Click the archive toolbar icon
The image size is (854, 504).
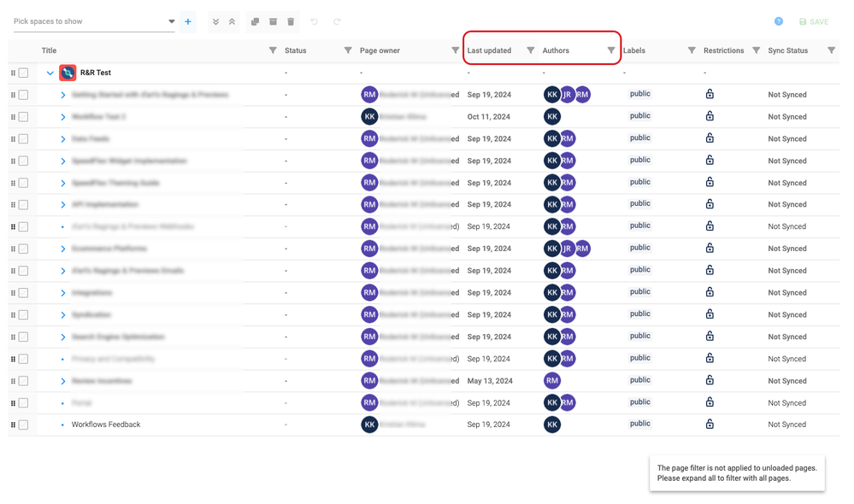[x=273, y=21]
